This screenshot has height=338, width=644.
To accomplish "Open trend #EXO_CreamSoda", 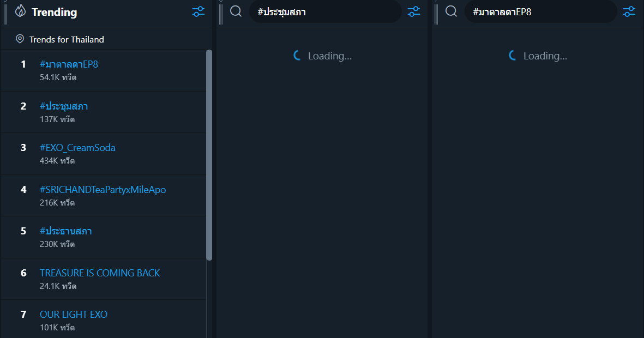I will 77,148.
